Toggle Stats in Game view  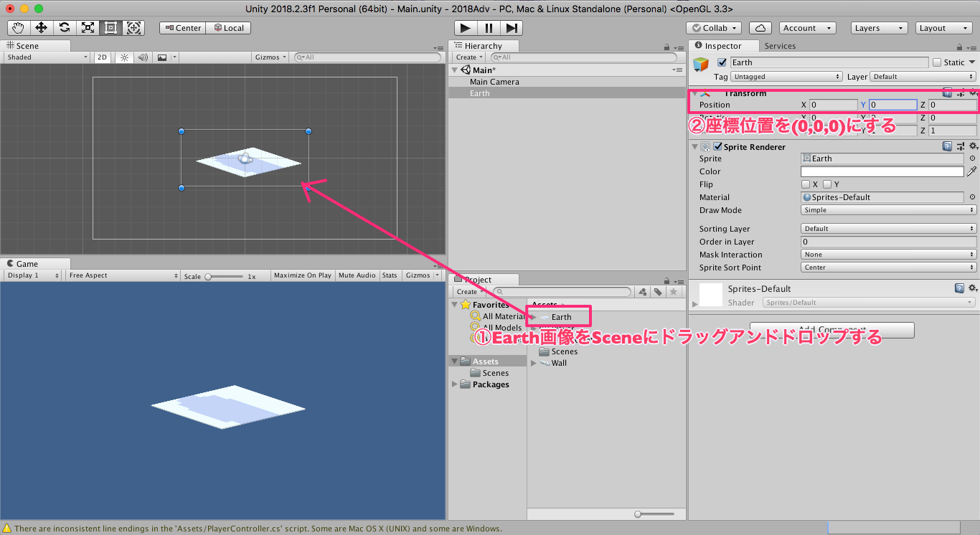point(390,275)
